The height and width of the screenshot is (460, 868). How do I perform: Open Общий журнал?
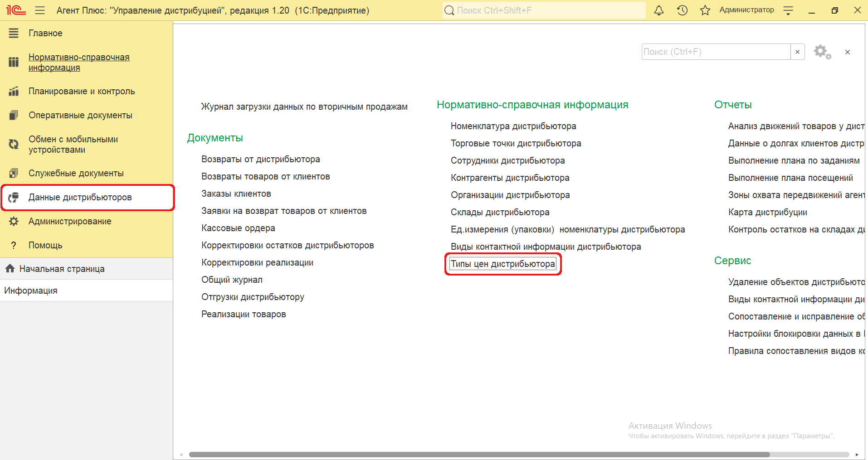pos(232,280)
